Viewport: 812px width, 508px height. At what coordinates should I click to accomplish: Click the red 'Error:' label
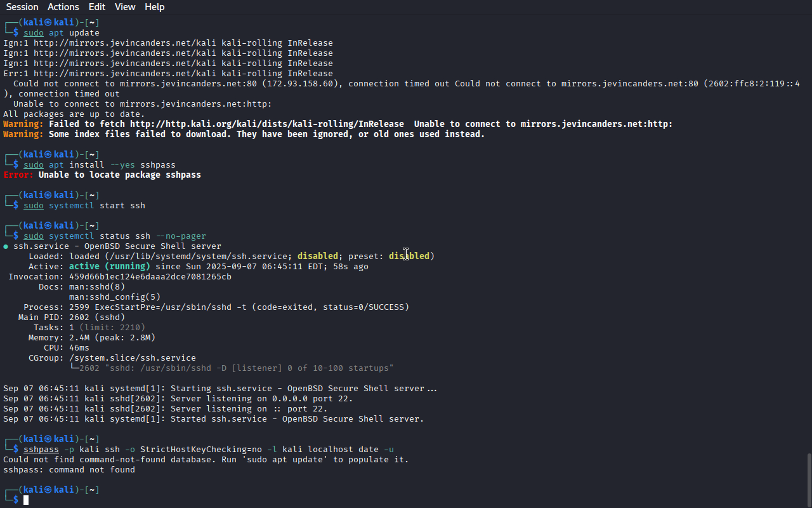[18, 175]
